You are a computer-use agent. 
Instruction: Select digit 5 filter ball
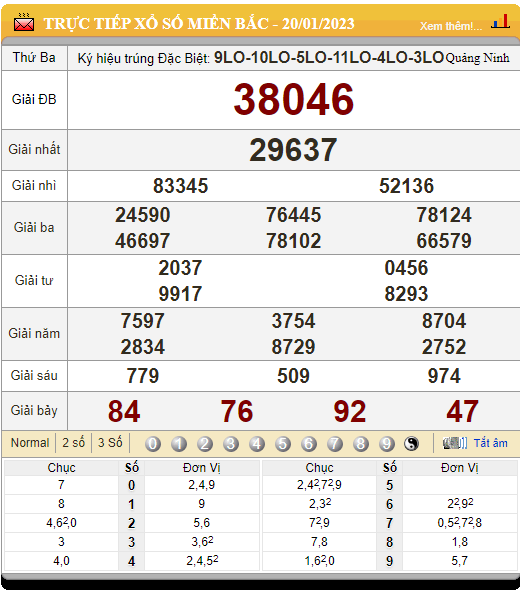tap(283, 444)
